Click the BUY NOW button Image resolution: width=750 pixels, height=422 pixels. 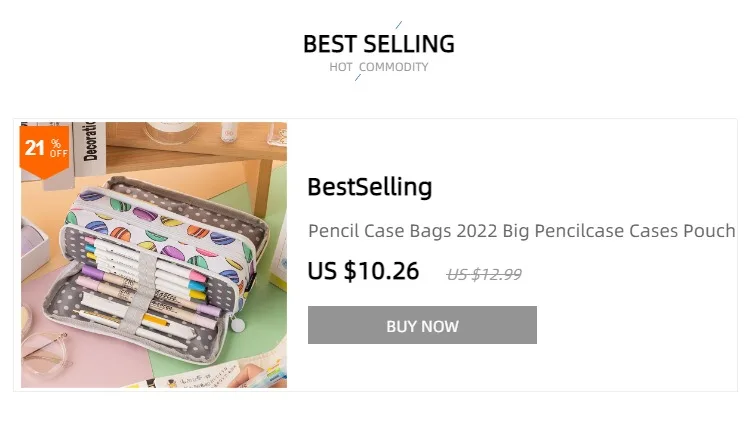(422, 326)
